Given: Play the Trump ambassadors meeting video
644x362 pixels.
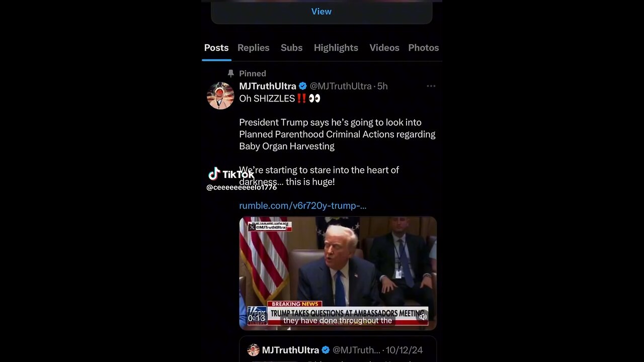Looking at the screenshot, I should point(338,266).
